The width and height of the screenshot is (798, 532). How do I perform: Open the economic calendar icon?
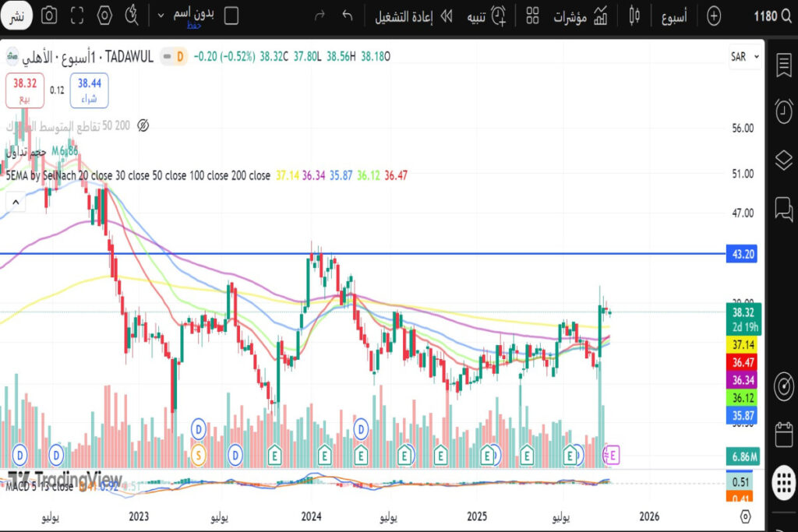(783, 435)
